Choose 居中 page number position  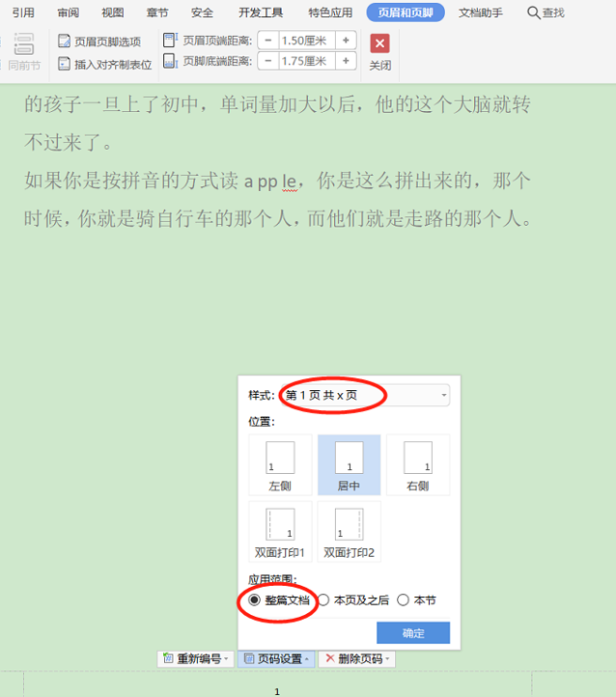349,465
